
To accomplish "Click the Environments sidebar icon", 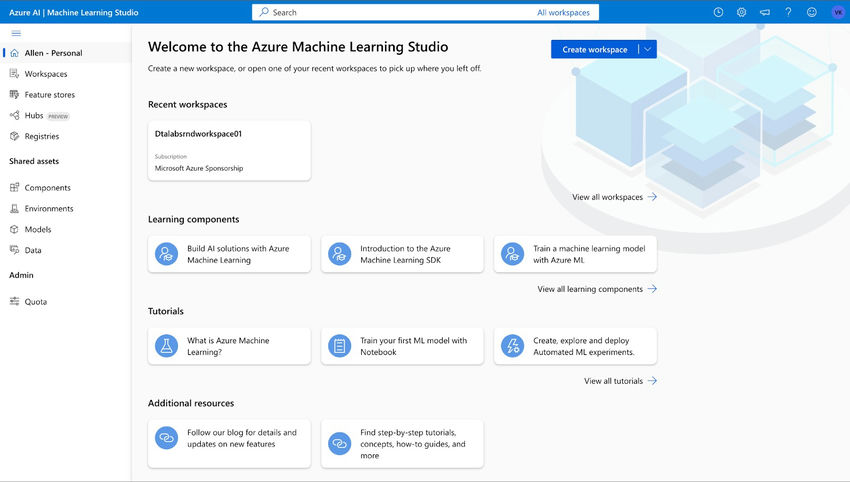I will tap(15, 208).
